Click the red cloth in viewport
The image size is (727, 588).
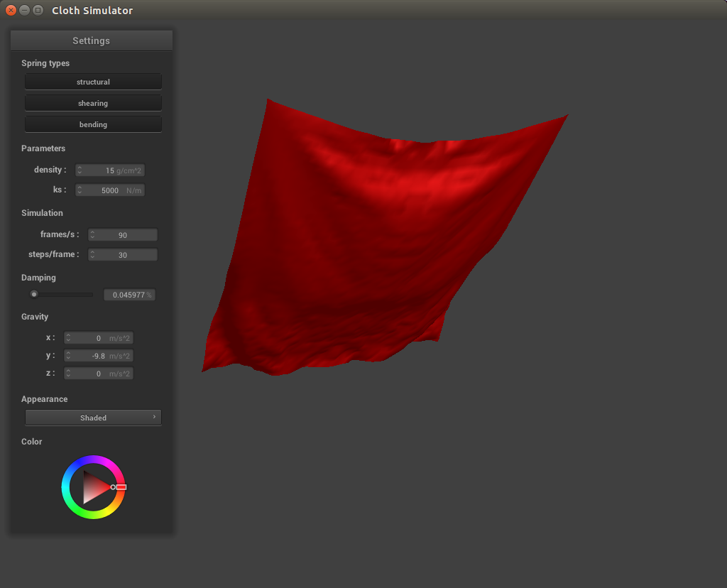coord(369,241)
